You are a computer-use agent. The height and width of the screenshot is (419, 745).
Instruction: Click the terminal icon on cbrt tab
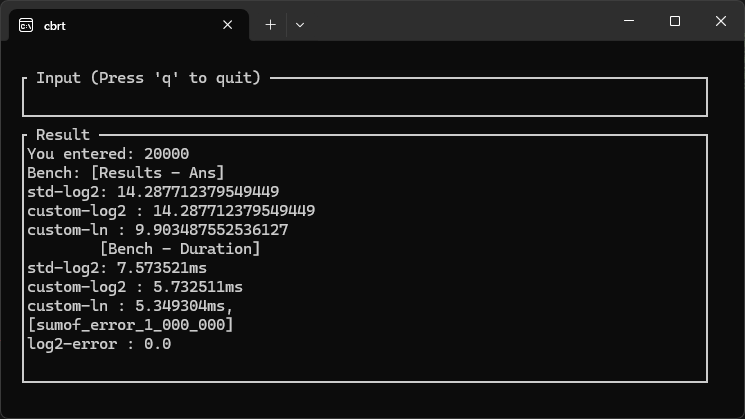[x=26, y=25]
